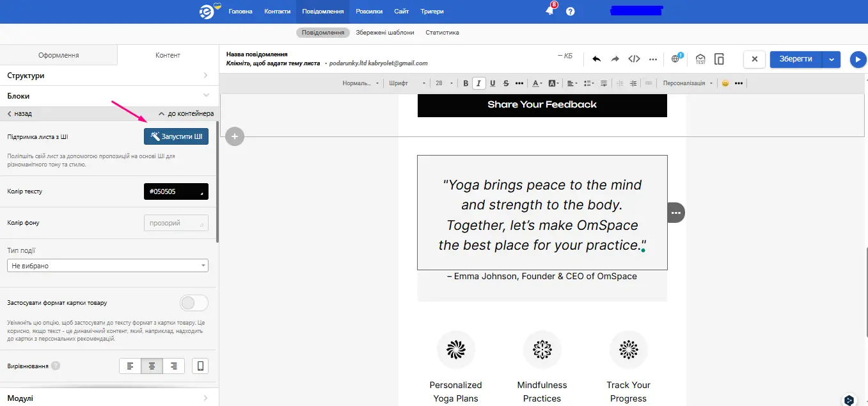The height and width of the screenshot is (406, 868).
Task: Open the paragraph style dropdown
Action: pyautogui.click(x=361, y=83)
